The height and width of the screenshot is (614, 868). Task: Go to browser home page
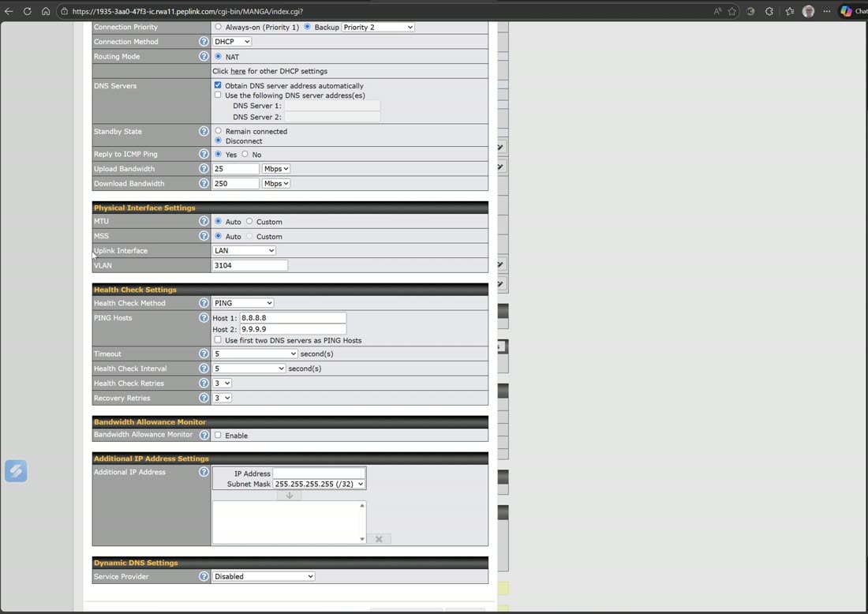[x=46, y=11]
